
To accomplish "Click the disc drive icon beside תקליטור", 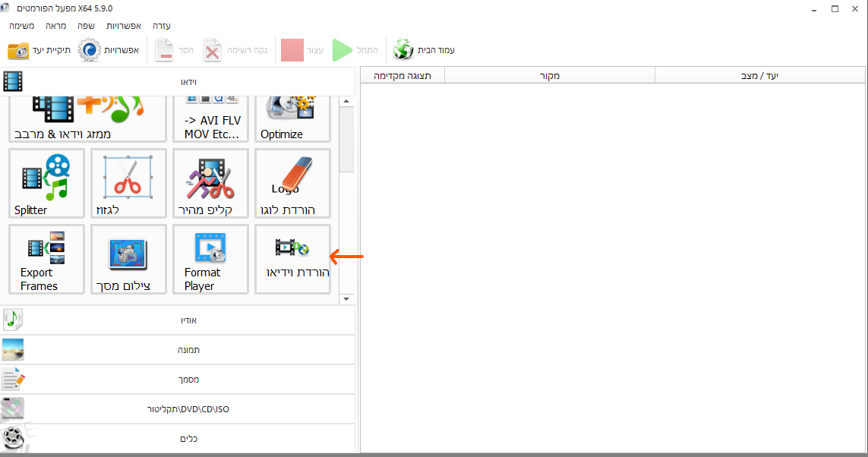I will pos(12,409).
